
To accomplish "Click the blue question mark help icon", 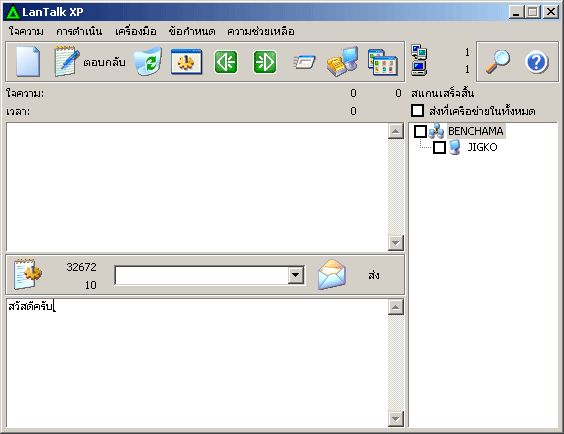I will 536,62.
